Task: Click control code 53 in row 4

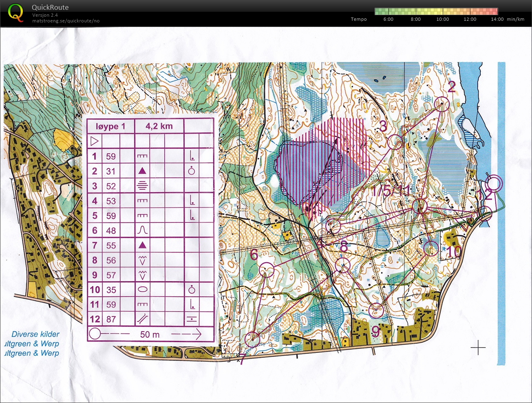Action: 111,201
